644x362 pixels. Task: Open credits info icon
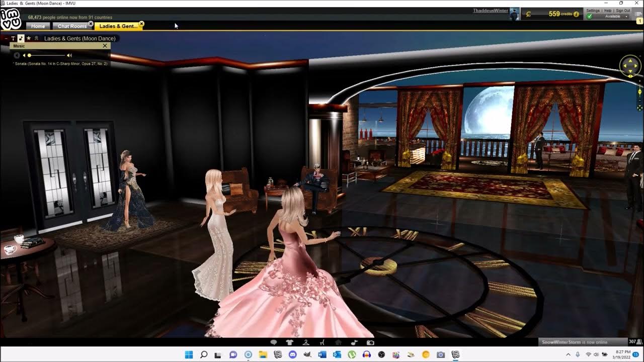pos(576,14)
